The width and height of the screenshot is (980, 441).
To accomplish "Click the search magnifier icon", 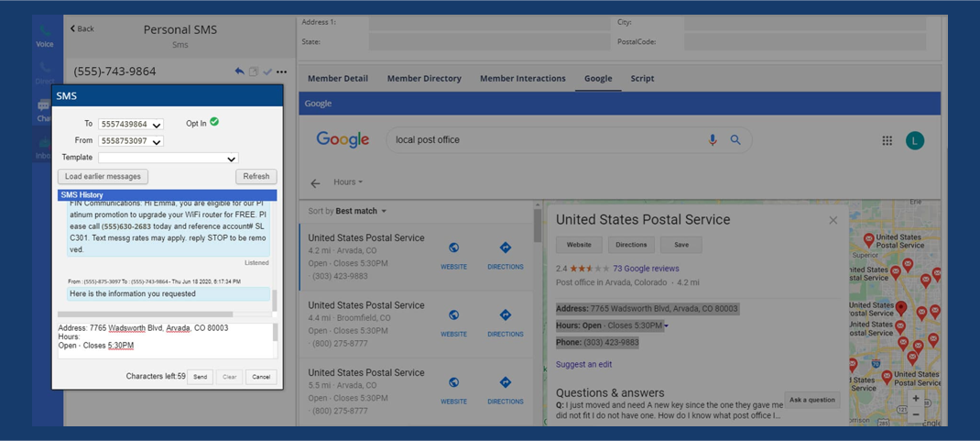I will [x=735, y=140].
